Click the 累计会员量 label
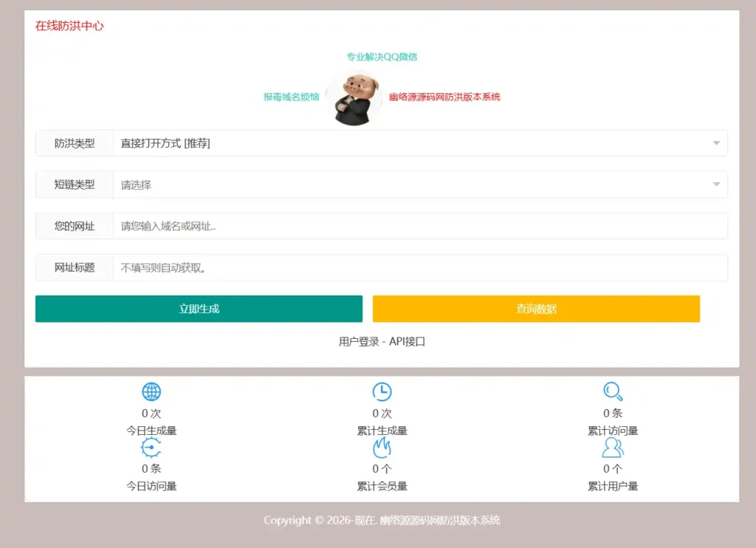The image size is (756, 548). click(x=382, y=486)
